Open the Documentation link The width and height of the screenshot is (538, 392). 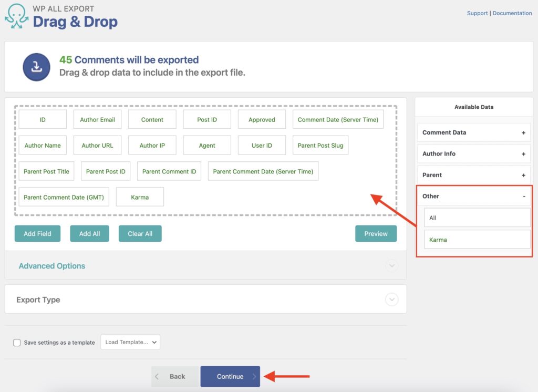tap(512, 13)
